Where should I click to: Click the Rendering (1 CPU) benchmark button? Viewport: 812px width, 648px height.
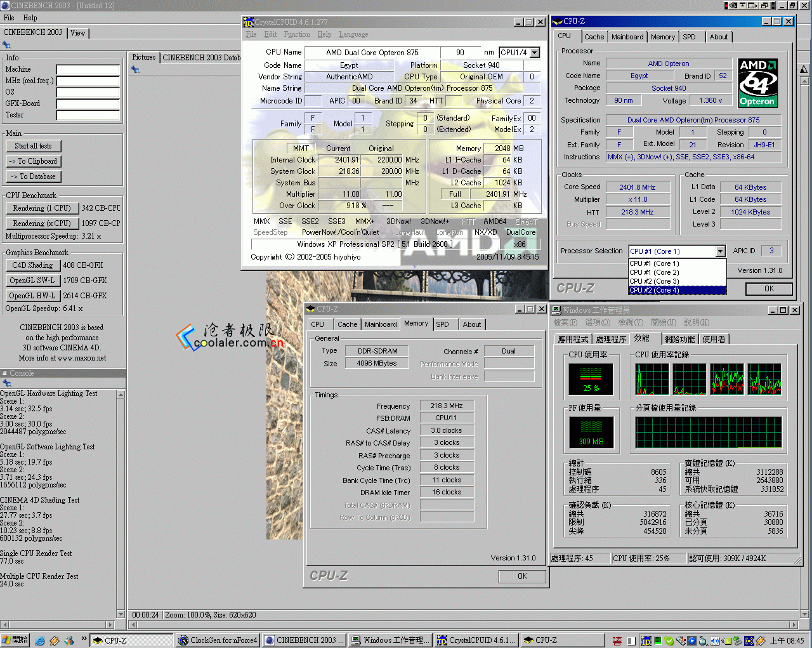pos(42,208)
